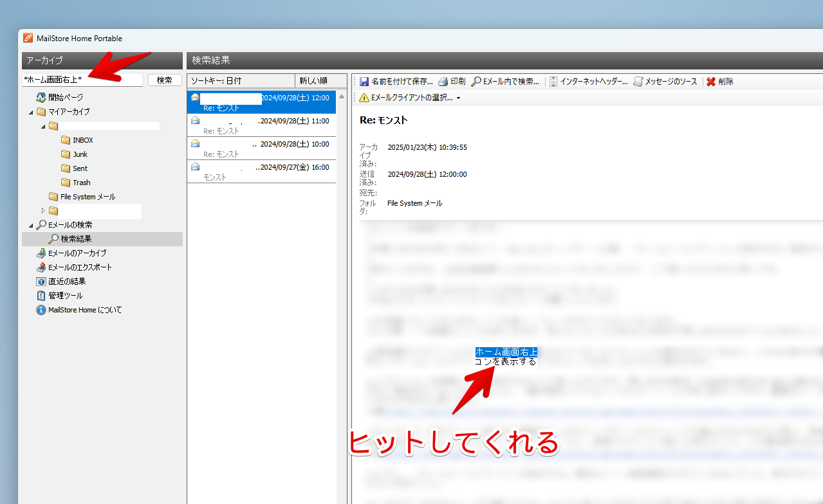Viewport: 823px width, 504px height.
Task: Select the Trash tree item
Action: [x=82, y=183]
